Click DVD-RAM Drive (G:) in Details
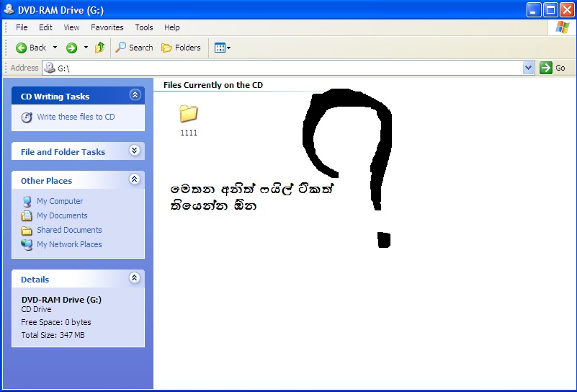 tap(61, 300)
